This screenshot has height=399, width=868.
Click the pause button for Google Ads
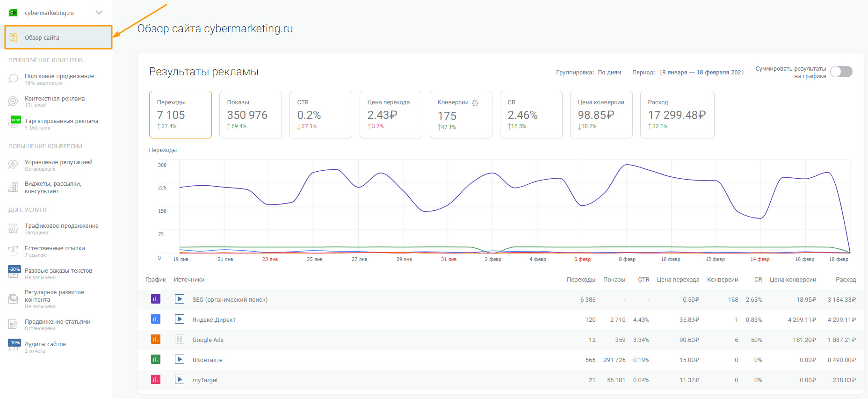[x=180, y=339]
